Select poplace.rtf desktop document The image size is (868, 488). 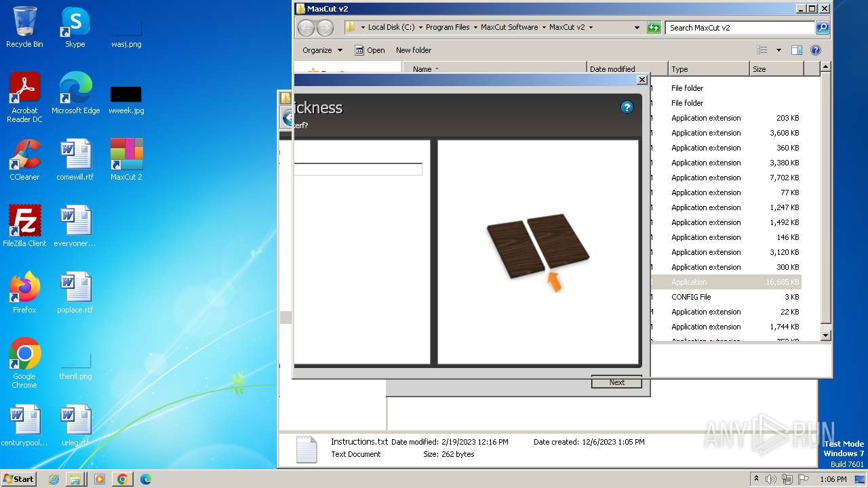[75, 293]
